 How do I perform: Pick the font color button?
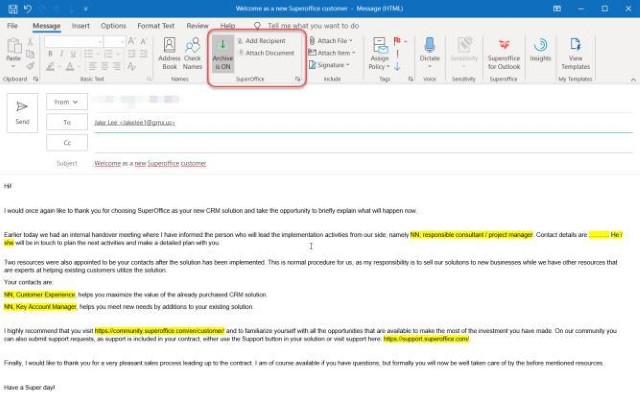click(70, 66)
